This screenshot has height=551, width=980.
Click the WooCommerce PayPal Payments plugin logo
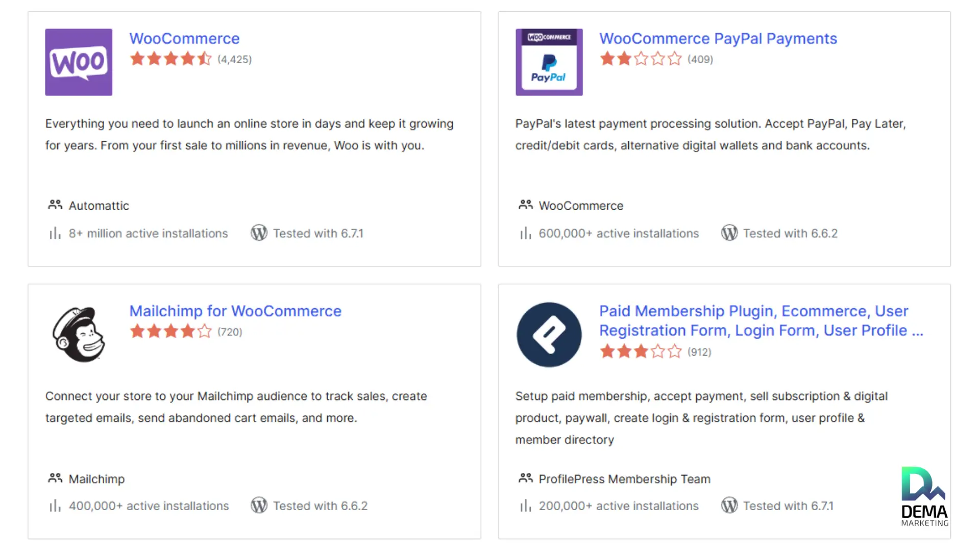pos(549,62)
